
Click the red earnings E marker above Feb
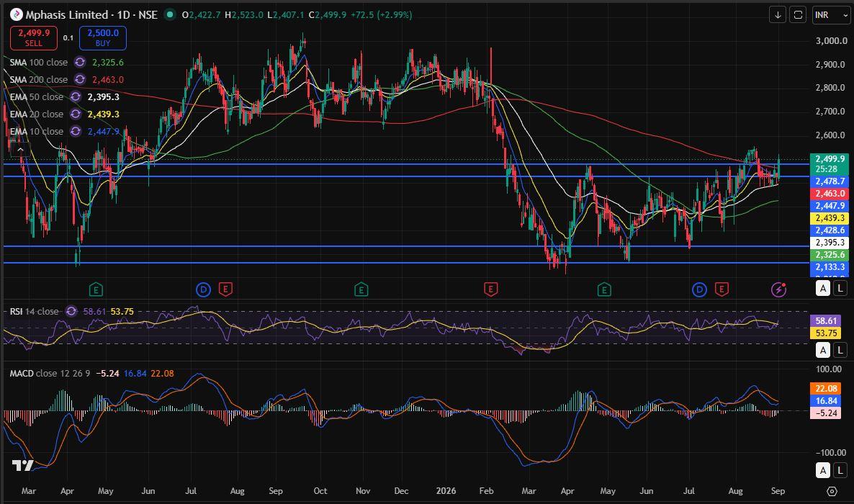coord(490,289)
